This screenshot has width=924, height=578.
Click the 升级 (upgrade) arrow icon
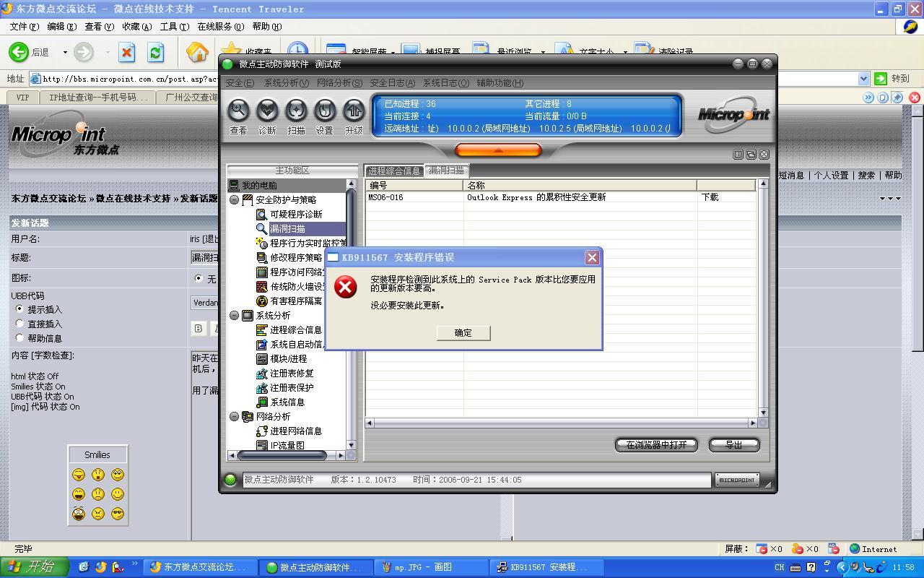354,110
